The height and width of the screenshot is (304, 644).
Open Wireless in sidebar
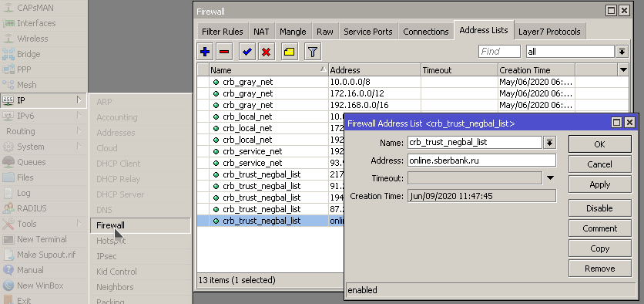44,39
